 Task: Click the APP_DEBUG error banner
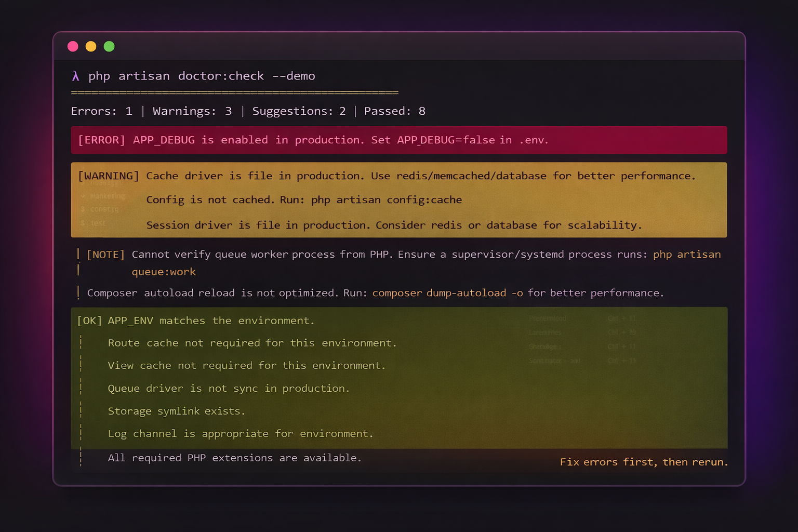(399, 140)
